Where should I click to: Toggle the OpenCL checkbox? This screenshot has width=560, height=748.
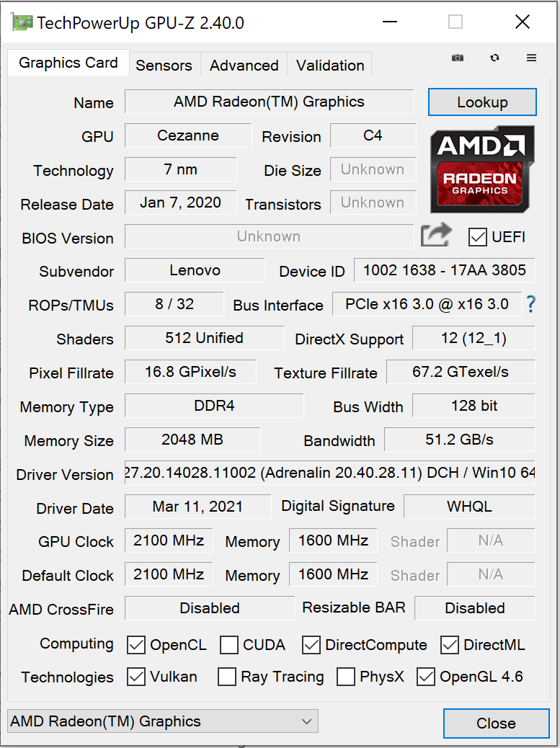click(136, 645)
